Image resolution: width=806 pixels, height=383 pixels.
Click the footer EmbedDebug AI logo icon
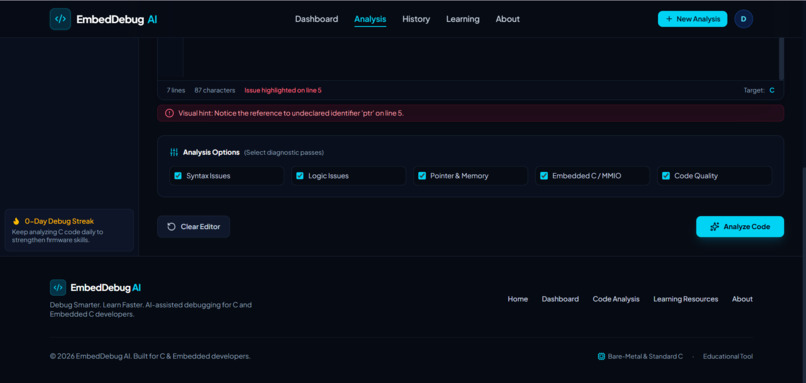[x=58, y=287]
